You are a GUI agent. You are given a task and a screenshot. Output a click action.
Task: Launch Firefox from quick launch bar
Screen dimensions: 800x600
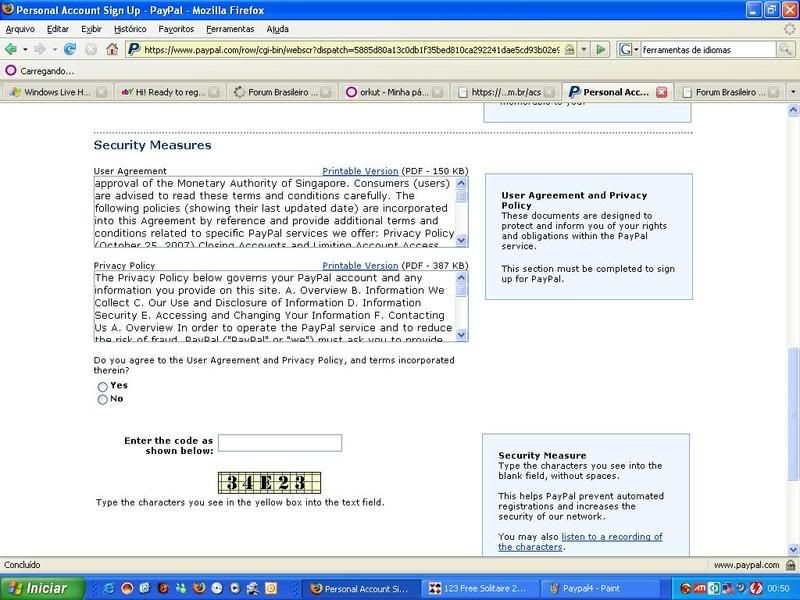(199, 588)
